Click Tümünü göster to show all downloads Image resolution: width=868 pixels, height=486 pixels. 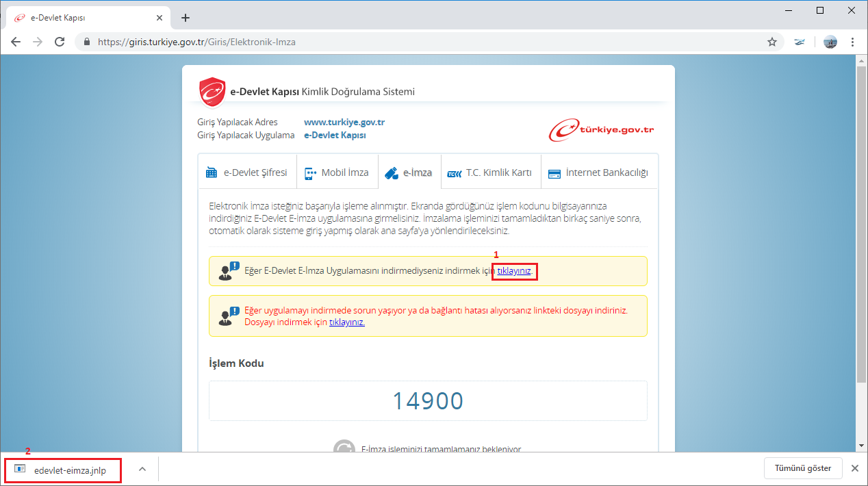803,468
